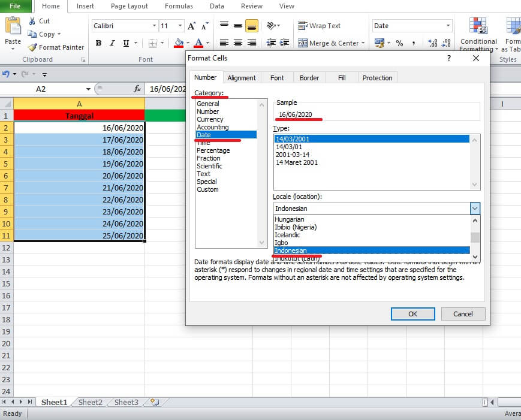The image size is (521, 420).
Task: Apply bold formatting to selected cells
Action: click(98, 44)
